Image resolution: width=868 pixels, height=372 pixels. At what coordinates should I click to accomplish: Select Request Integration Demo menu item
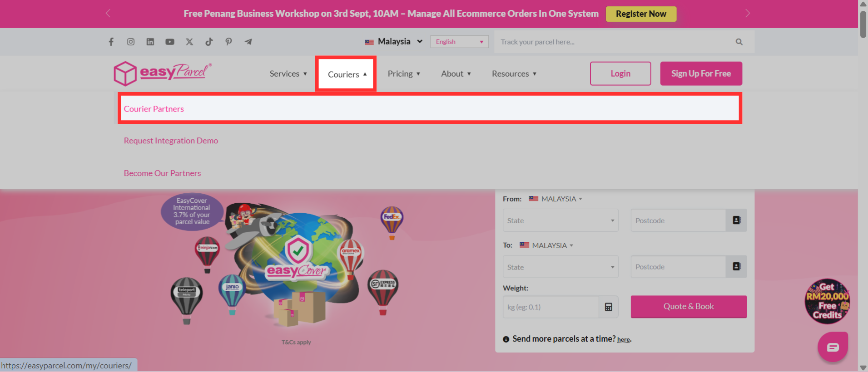tap(171, 141)
